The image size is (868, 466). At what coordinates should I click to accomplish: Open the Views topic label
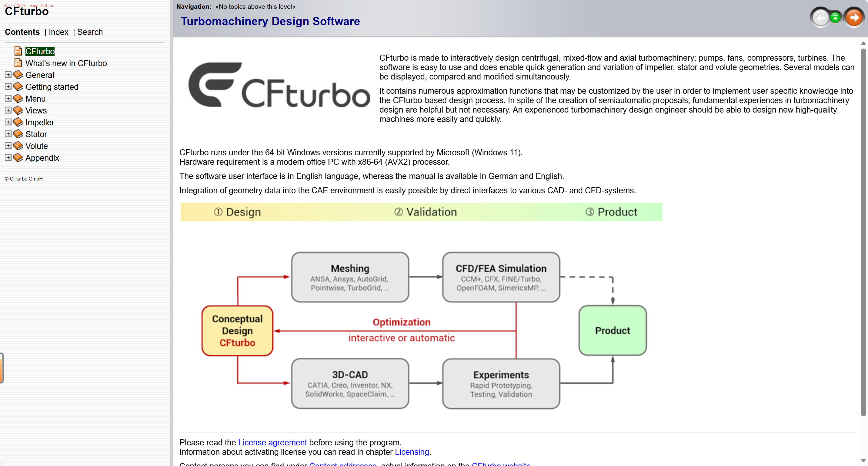(x=36, y=110)
